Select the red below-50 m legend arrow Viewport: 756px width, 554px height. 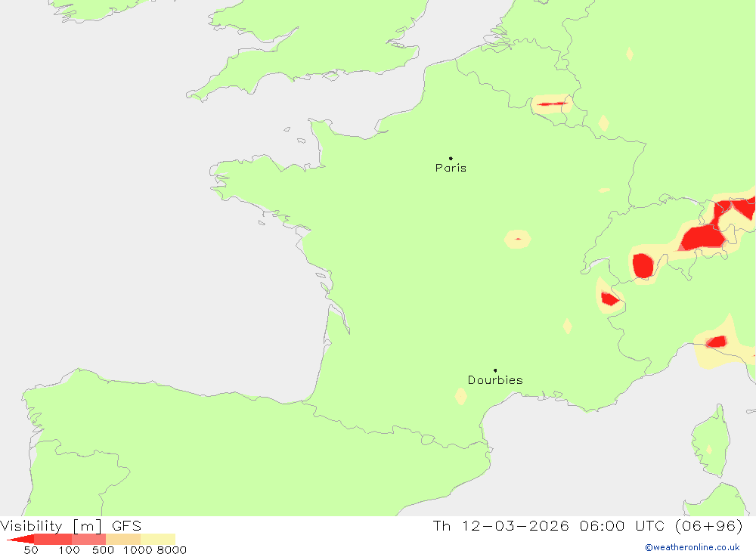20,539
